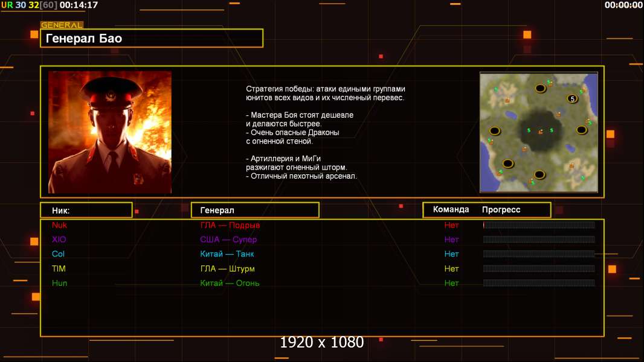Click the team value "Нет" for Nuk
Screen dimensions: 644x362
tap(451, 225)
